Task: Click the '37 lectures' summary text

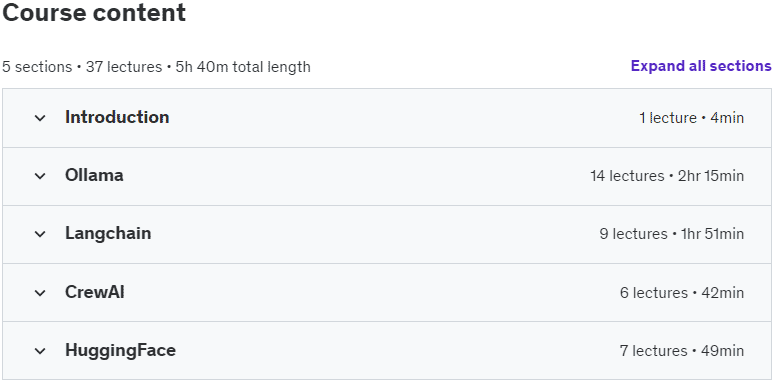Action: pos(124,67)
